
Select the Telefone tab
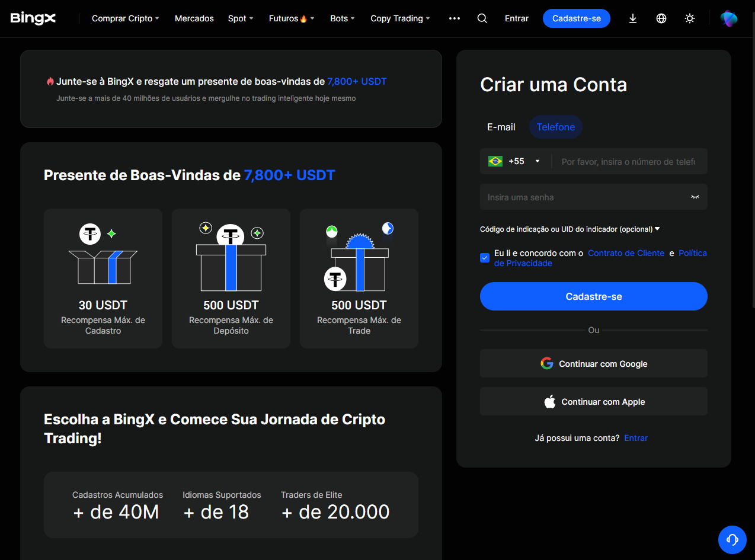click(x=556, y=127)
